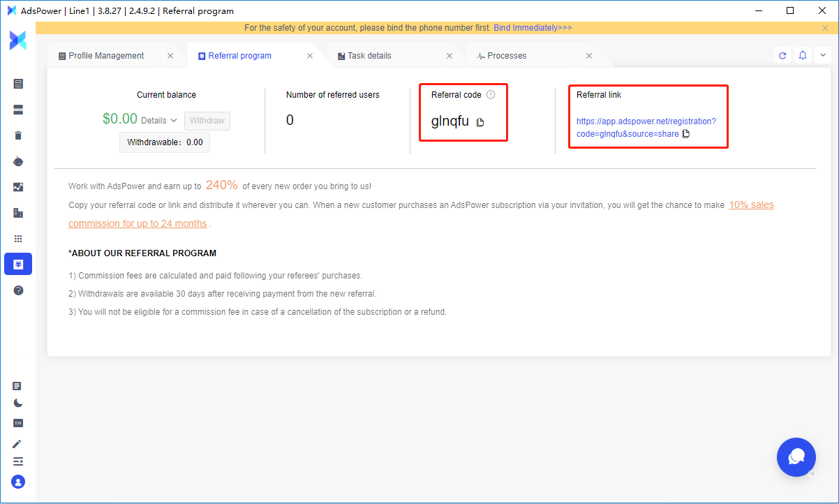Image resolution: width=839 pixels, height=504 pixels.
Task: Switch language via EN icon
Action: pyautogui.click(x=17, y=423)
